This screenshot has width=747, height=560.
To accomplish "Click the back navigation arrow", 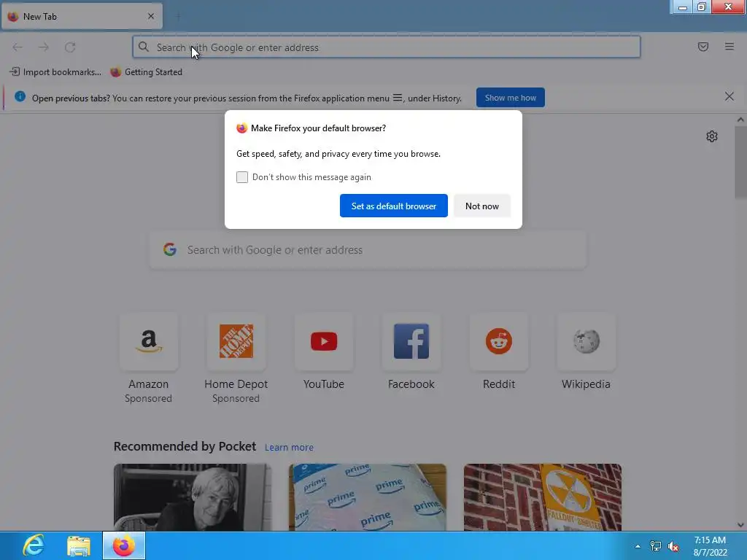I will pos(18,47).
